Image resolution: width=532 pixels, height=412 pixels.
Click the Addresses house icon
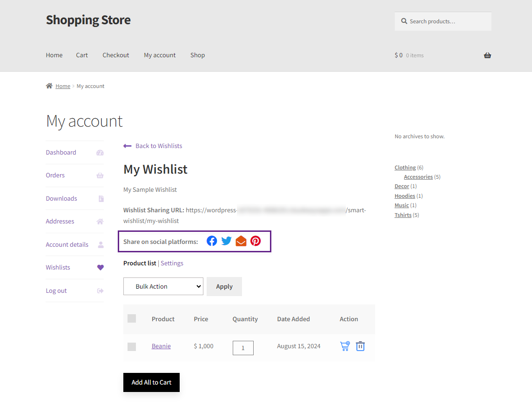tap(100, 222)
